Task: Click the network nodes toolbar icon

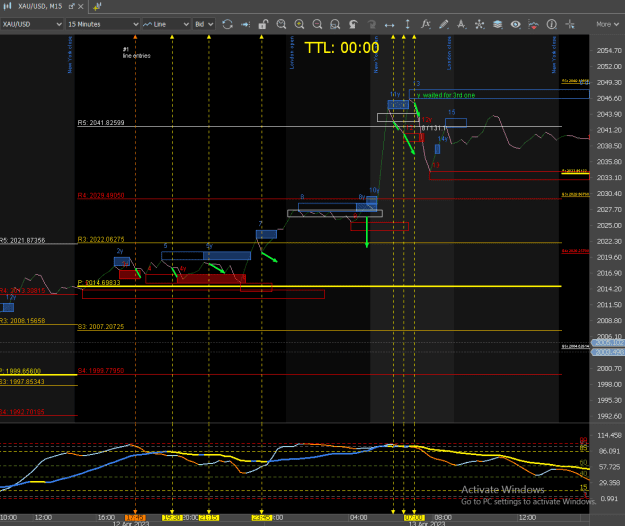Action: coord(480,24)
